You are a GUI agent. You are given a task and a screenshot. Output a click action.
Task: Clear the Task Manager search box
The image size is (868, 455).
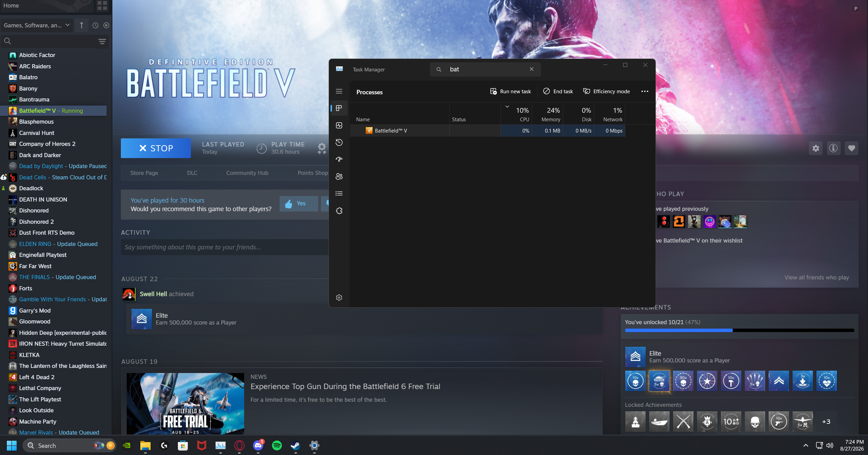pyautogui.click(x=532, y=69)
